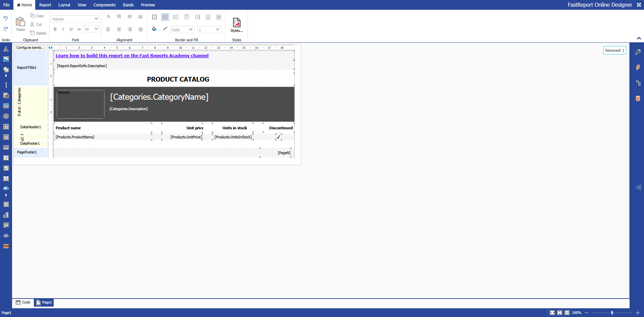Toggle underline formatting
Screen dimensions: 644x317
click(x=71, y=29)
